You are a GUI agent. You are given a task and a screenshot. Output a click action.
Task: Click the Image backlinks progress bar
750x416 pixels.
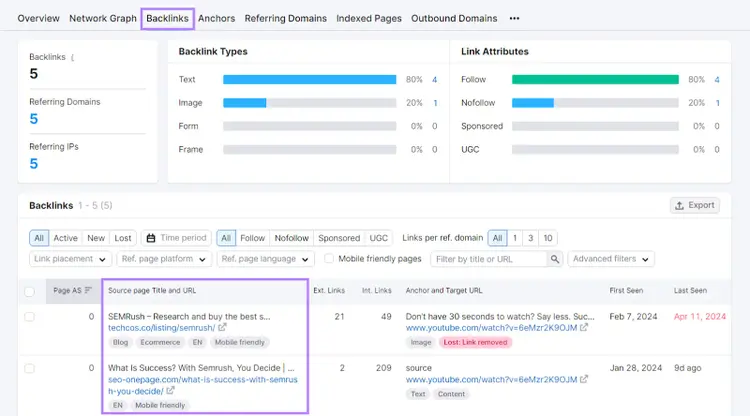[309, 103]
